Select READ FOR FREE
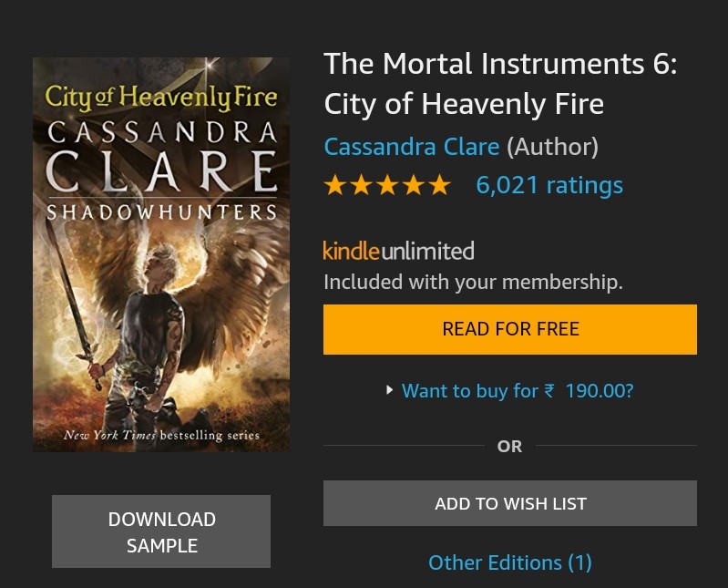This screenshot has height=588, width=728. pos(510,329)
